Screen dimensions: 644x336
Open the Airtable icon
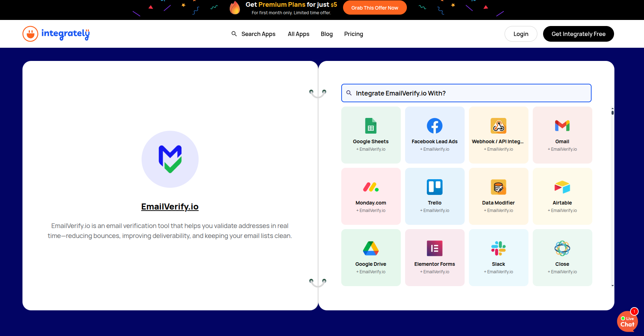click(x=562, y=187)
